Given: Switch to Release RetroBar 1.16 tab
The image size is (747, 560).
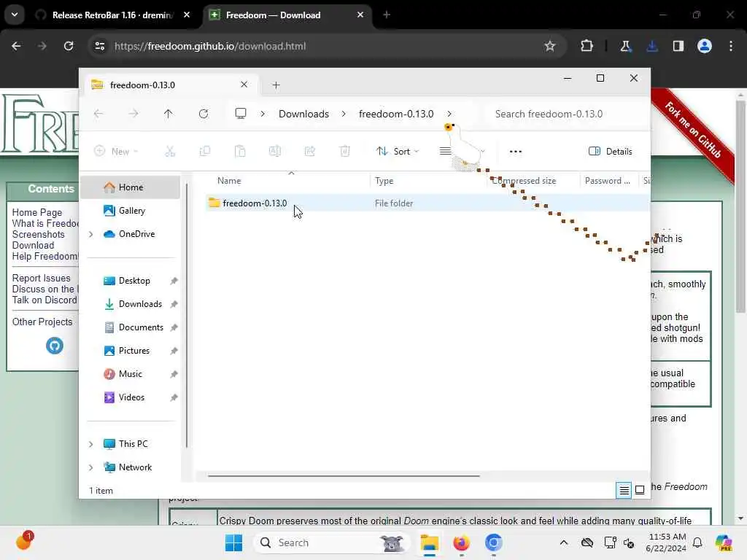Looking at the screenshot, I should click(x=112, y=15).
